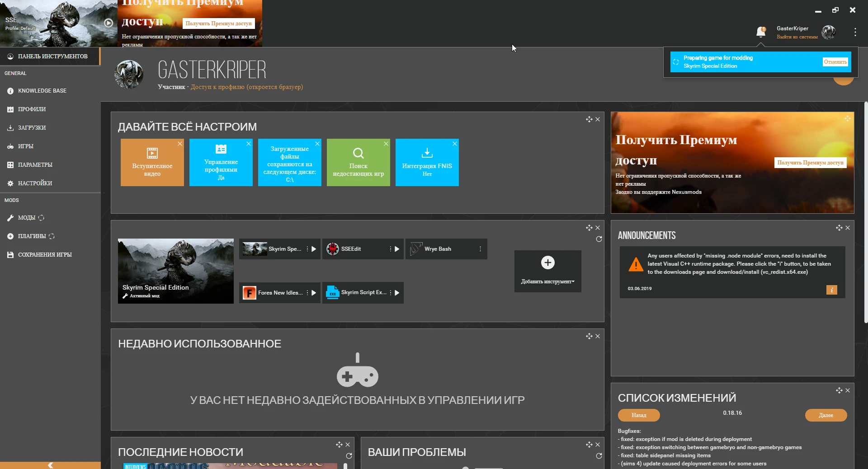Close Недавно использованное panel
Image resolution: width=868 pixels, height=469 pixels.
[x=598, y=336]
